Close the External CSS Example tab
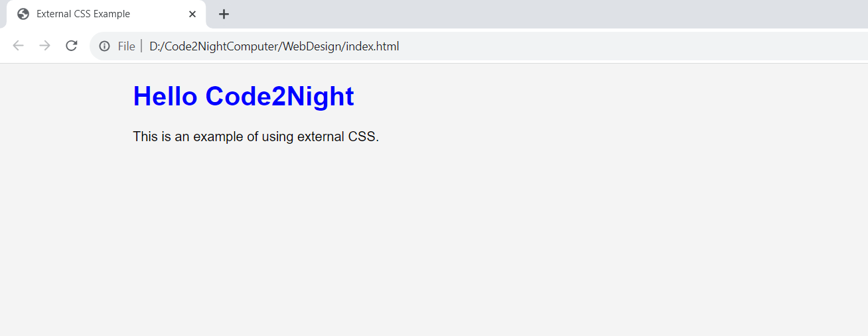Screen dimensions: 868x336 pyautogui.click(x=192, y=14)
